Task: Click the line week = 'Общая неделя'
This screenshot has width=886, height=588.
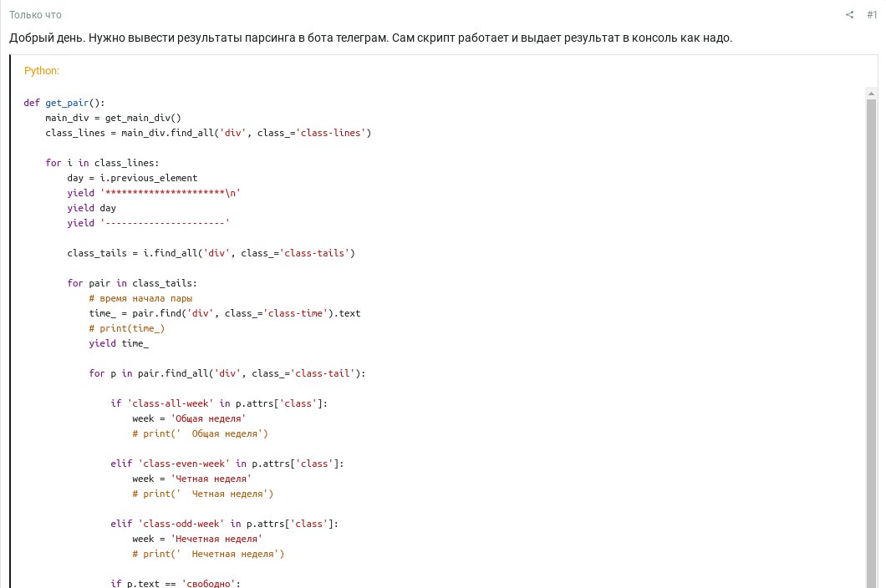Action: (189, 418)
